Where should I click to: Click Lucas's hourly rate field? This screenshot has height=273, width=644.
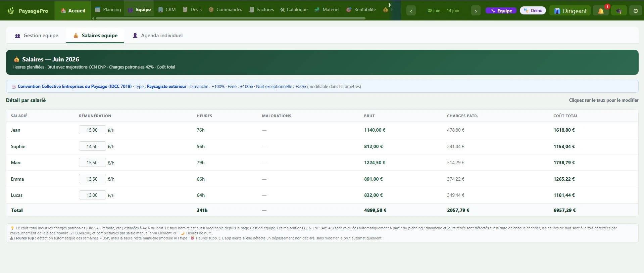point(92,195)
